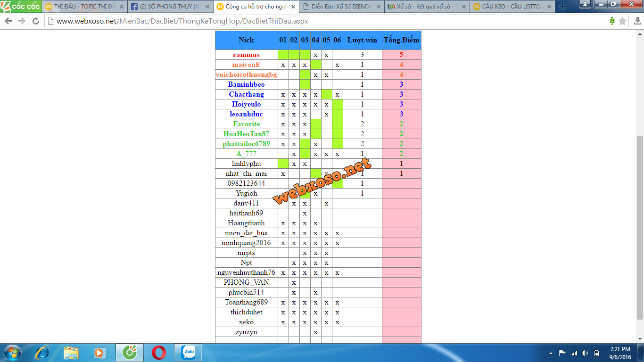Bookmark this page with the star icon
Viewport: 644px width, 362px height.
(623, 21)
